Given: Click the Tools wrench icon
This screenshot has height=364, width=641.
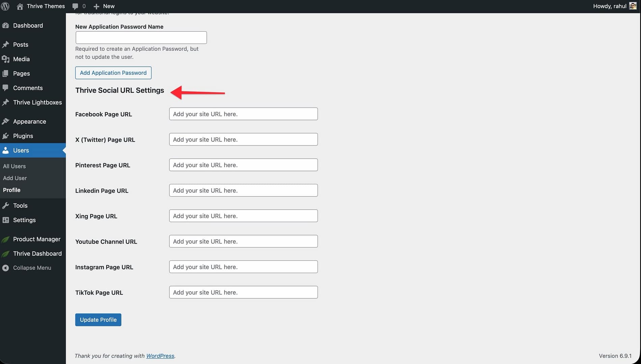Looking at the screenshot, I should pos(5,206).
